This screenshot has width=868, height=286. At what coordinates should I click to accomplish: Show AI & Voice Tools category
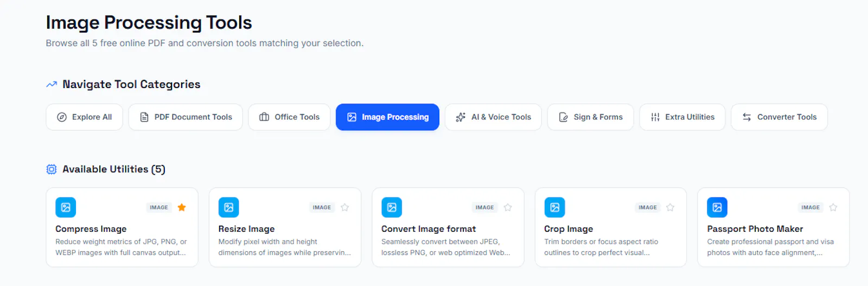[x=493, y=117]
